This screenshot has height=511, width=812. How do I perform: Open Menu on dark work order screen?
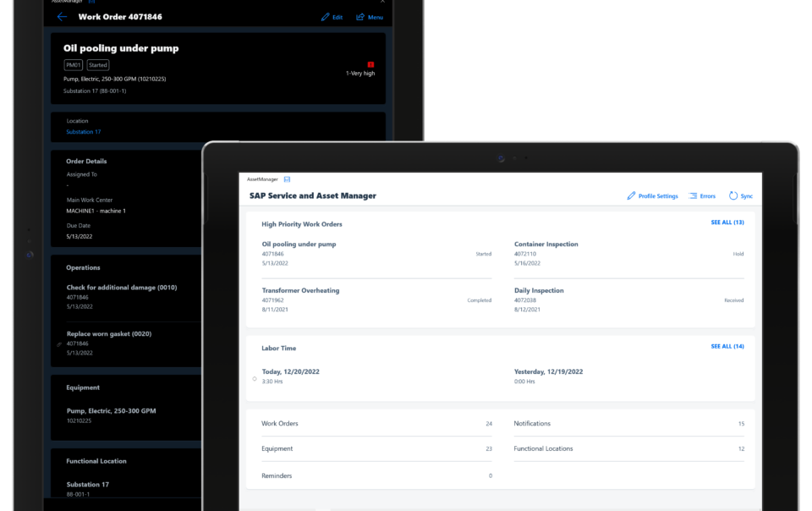[370, 17]
